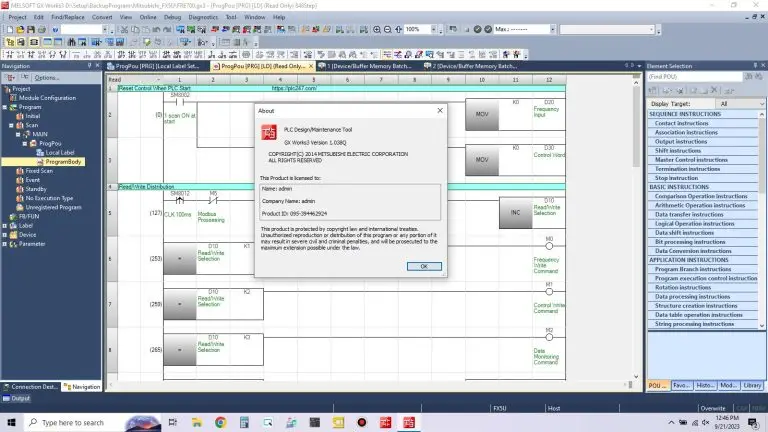This screenshot has width=768, height=432.
Task: Click the New project icon in the toolbar
Action: [x=9, y=29]
